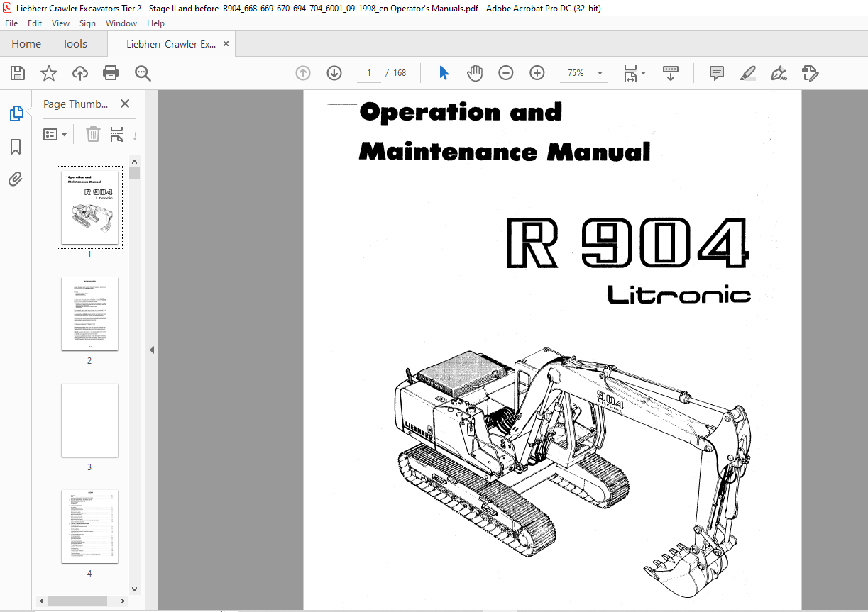Screen dimensions: 868x612
Task: Collapse the navigation pane with the arrow
Action: tap(151, 350)
